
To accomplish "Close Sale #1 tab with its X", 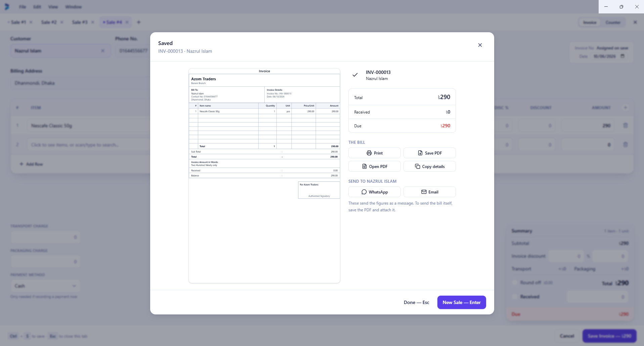I will [31, 22].
